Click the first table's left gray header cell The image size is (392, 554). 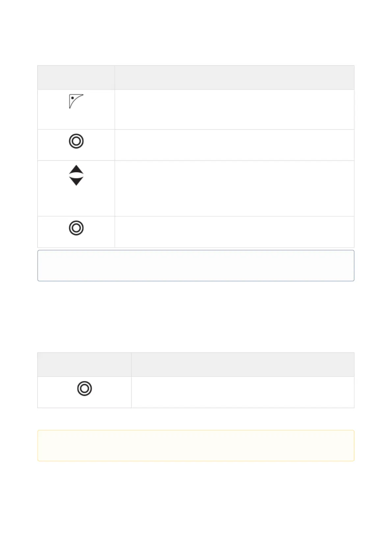pyautogui.click(x=76, y=77)
